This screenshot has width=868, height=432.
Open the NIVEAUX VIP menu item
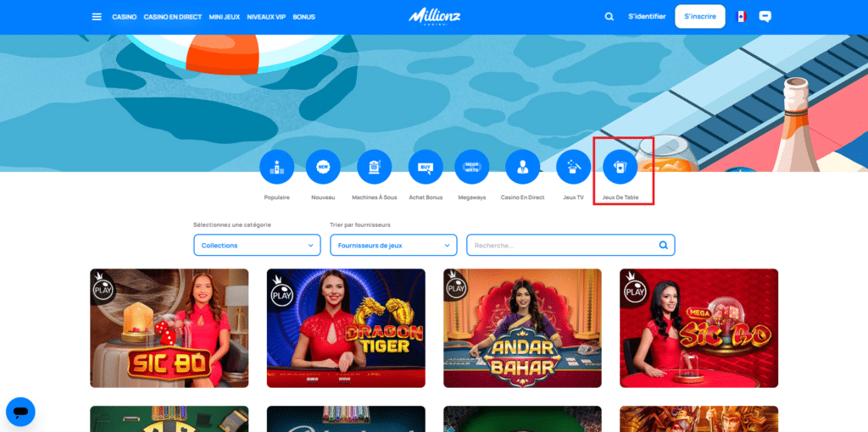click(x=266, y=17)
